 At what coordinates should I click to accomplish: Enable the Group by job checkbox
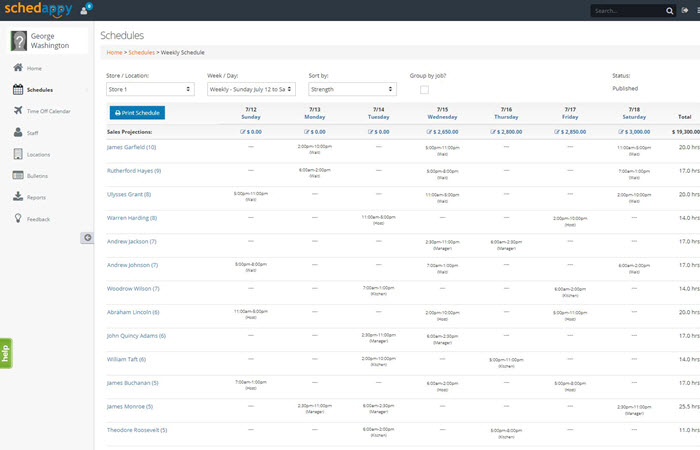(x=425, y=90)
